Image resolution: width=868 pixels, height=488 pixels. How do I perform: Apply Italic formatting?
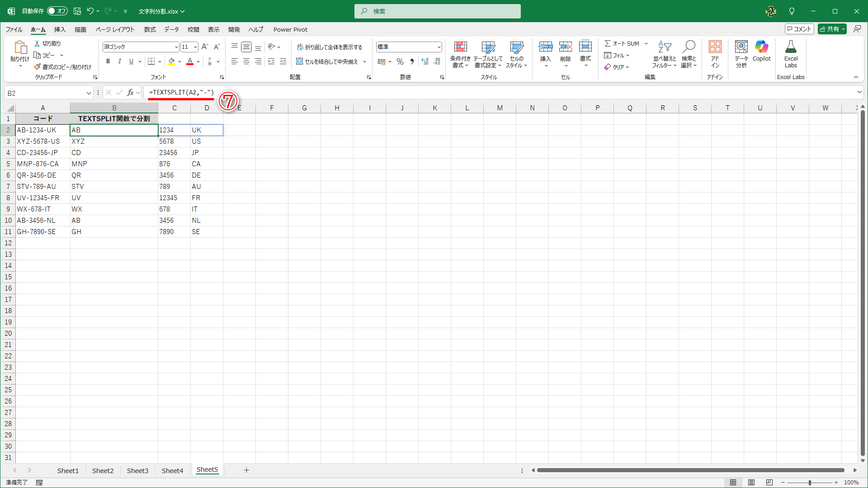coord(119,61)
